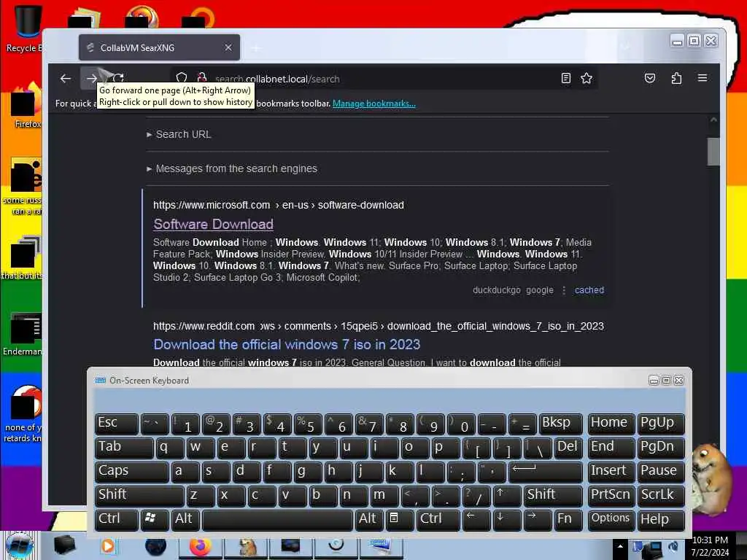Toggle the Fn key

tap(568, 519)
